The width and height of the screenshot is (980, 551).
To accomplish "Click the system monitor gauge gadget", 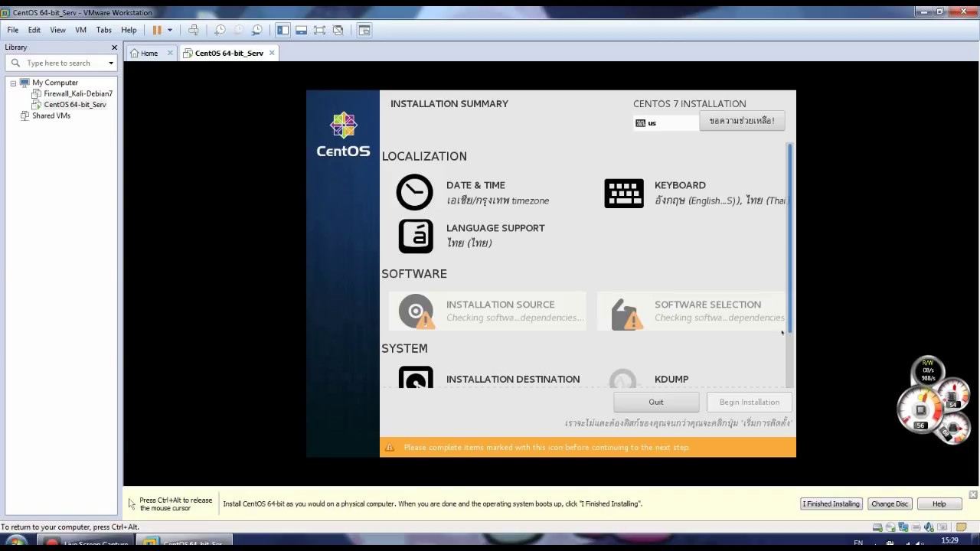I will tap(933, 399).
